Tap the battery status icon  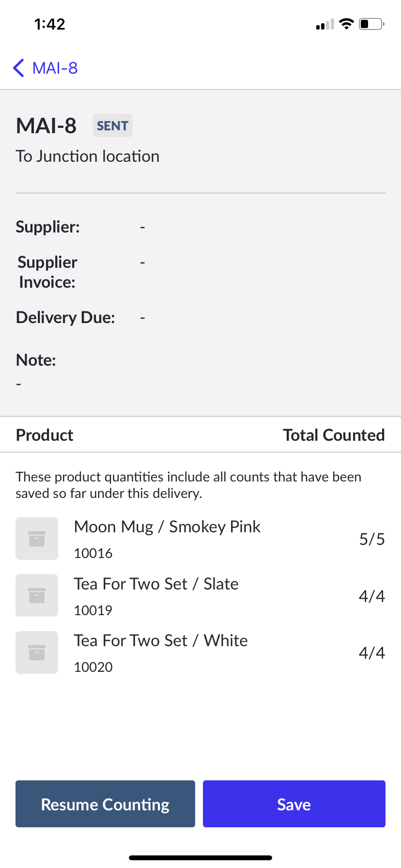pos(371,24)
